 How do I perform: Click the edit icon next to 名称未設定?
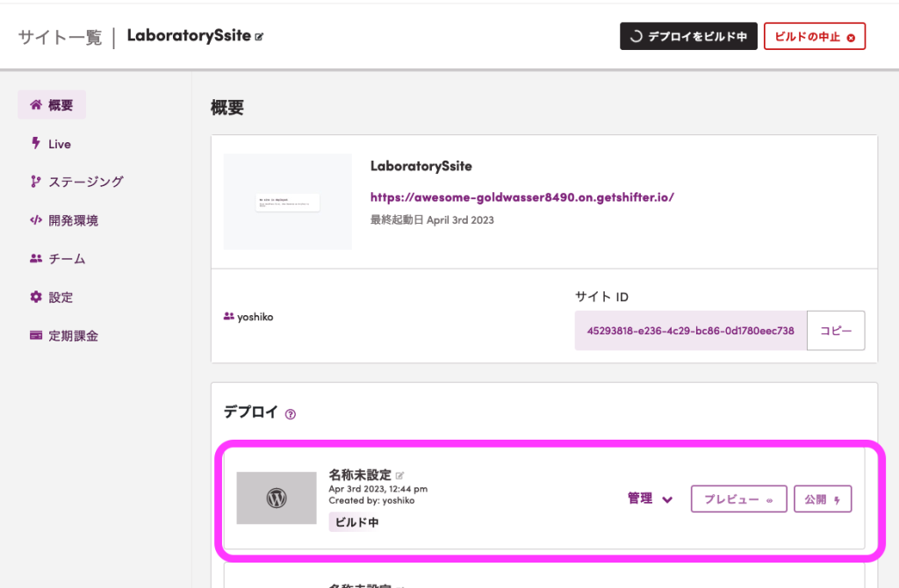coord(400,475)
